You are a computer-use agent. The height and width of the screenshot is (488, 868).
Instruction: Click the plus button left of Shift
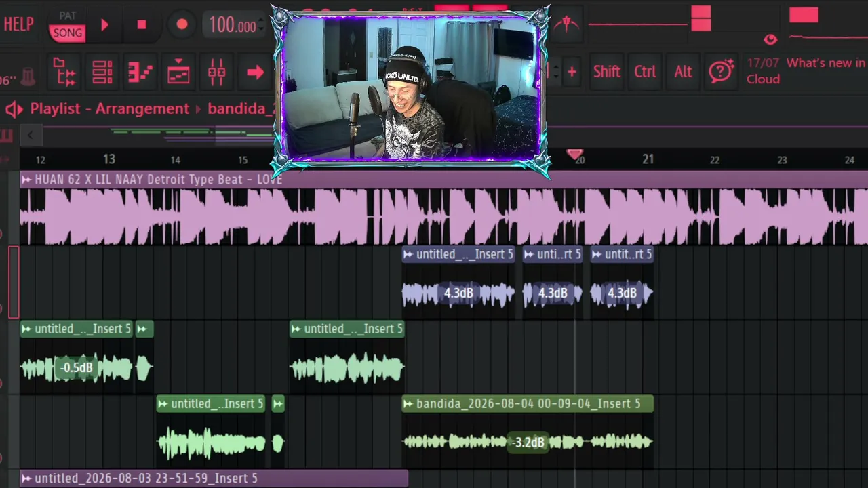click(572, 71)
